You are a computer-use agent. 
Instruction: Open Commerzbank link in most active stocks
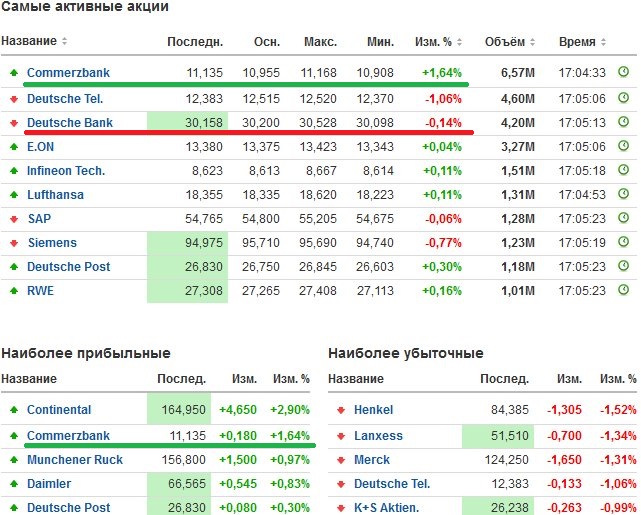click(x=68, y=73)
